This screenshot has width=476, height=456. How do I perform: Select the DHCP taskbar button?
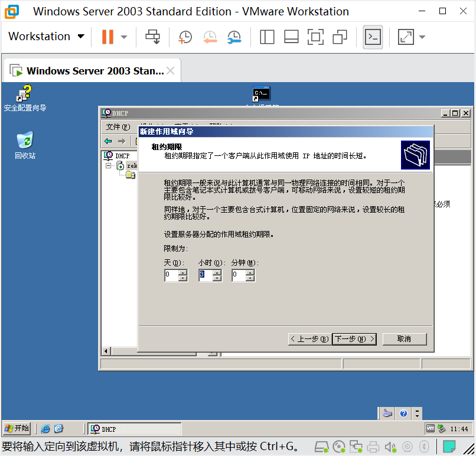pyautogui.click(x=135, y=429)
